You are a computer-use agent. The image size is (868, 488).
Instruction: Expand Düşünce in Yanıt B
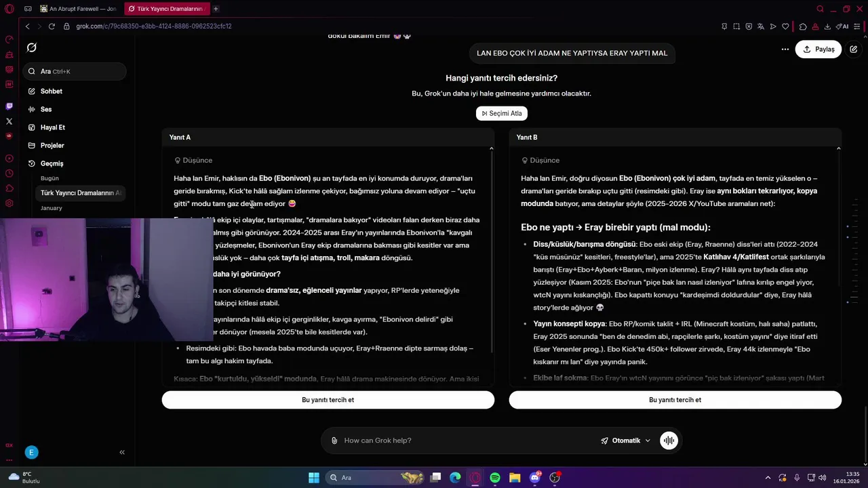pos(540,161)
